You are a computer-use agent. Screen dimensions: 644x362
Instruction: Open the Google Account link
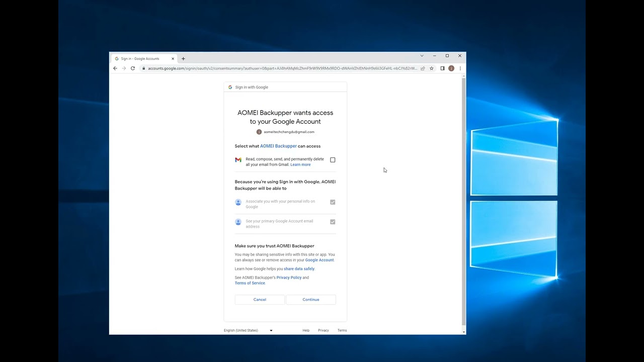[319, 260]
